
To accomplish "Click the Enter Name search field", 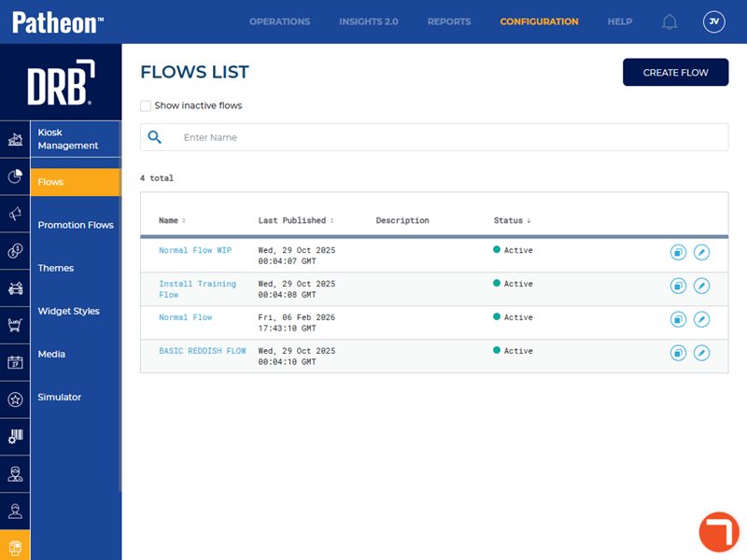I will (x=448, y=137).
